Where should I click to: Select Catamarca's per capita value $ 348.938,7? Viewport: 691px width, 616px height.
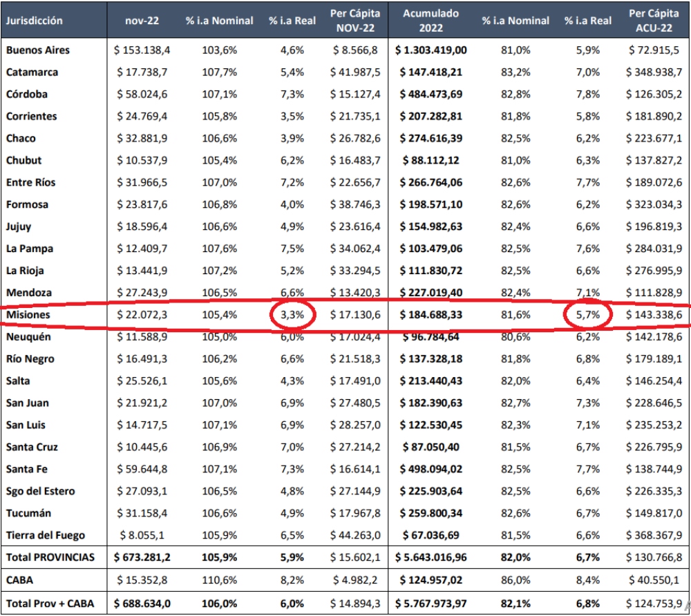point(654,72)
